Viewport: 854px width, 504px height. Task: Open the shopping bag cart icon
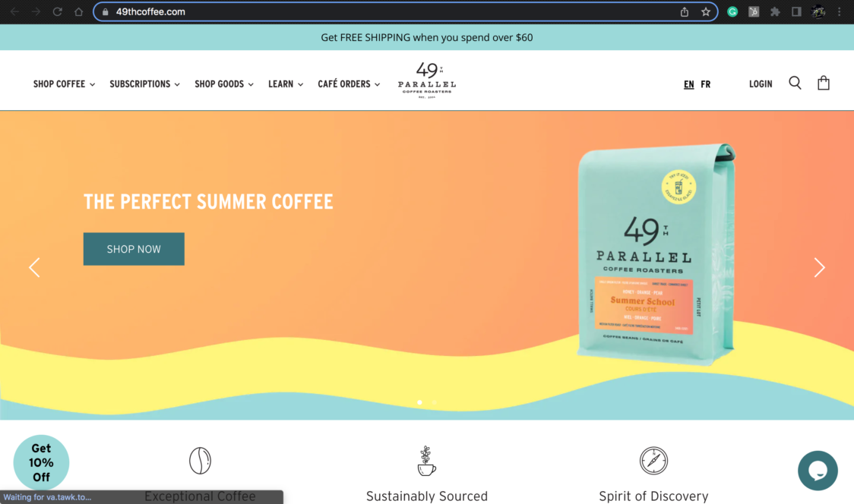coord(823,83)
